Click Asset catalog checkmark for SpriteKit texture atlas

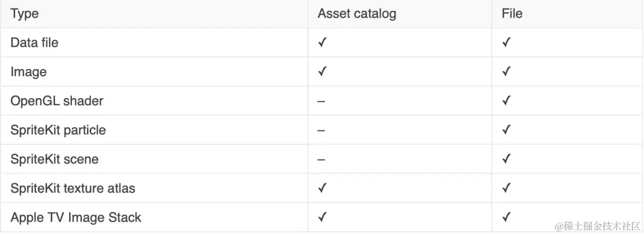[322, 188]
